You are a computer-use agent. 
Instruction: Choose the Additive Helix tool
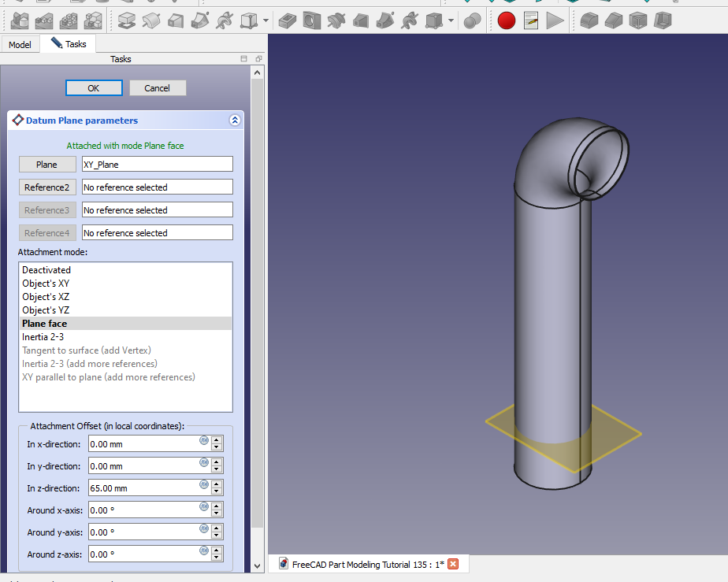pos(225,20)
